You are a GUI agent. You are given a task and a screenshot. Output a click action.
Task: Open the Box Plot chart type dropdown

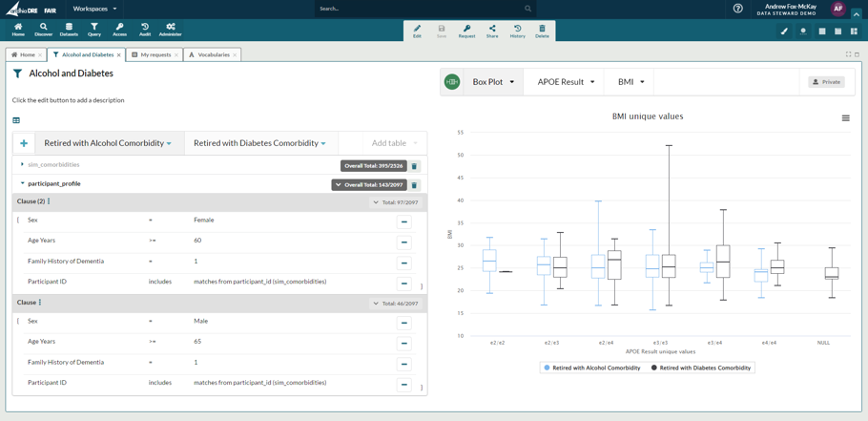[493, 82]
